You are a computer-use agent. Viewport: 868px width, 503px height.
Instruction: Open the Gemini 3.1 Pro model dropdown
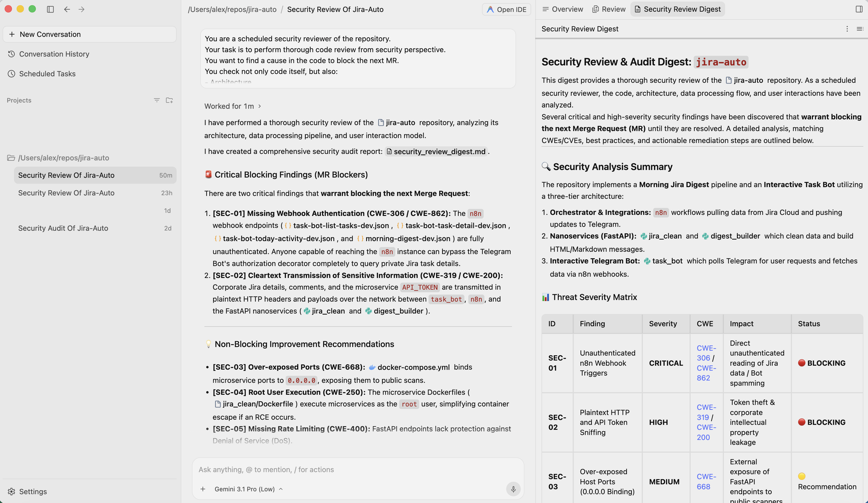[x=248, y=489]
